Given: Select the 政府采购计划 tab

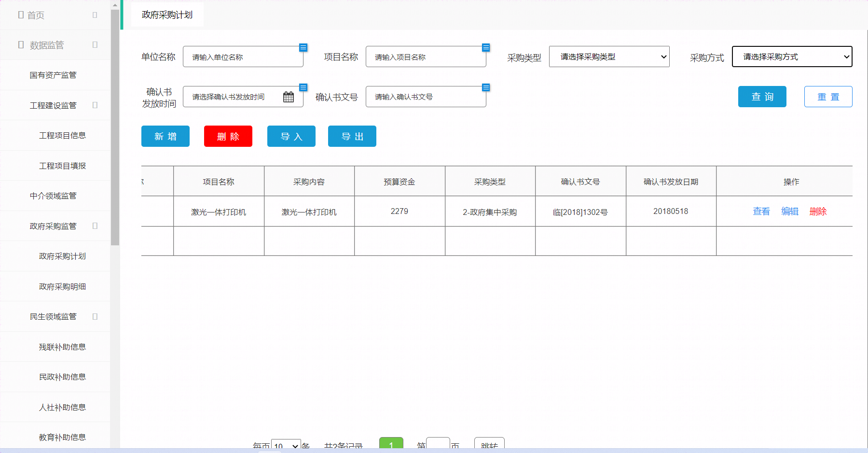Looking at the screenshot, I should point(167,15).
